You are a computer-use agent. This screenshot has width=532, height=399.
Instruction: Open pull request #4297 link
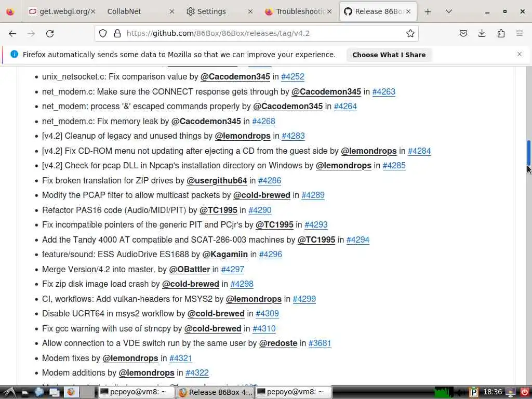point(233,269)
